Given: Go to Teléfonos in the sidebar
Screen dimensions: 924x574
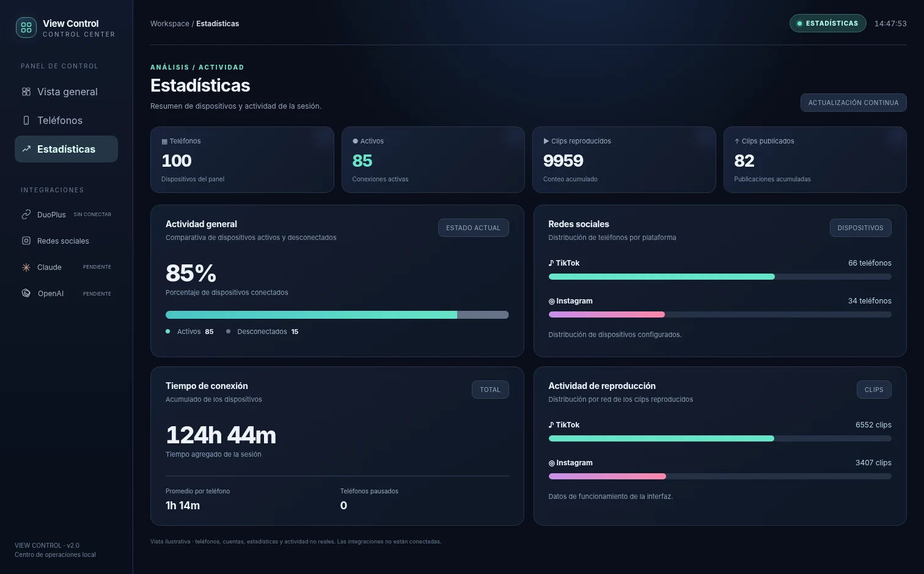Looking at the screenshot, I should point(66,120).
